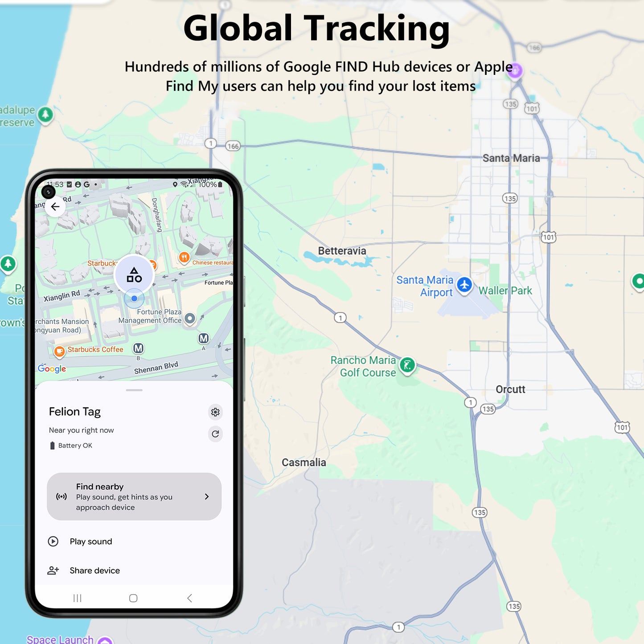Click the Global Tracking heading
644x644 pixels.
point(316,29)
